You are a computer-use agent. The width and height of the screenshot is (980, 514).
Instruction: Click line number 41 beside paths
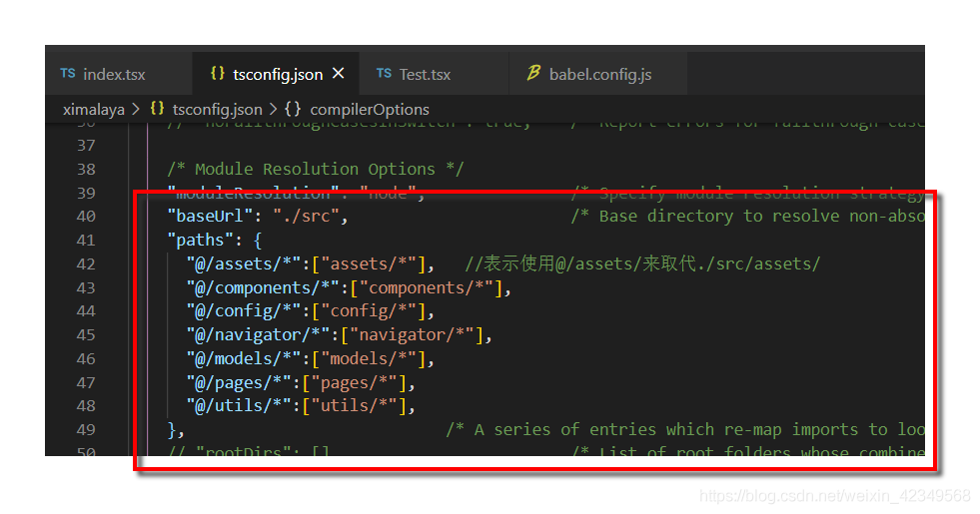pos(86,241)
